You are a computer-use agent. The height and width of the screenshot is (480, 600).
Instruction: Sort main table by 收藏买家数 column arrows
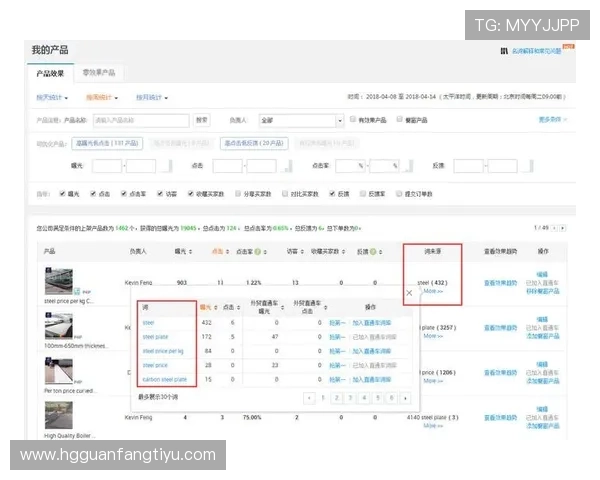point(343,251)
